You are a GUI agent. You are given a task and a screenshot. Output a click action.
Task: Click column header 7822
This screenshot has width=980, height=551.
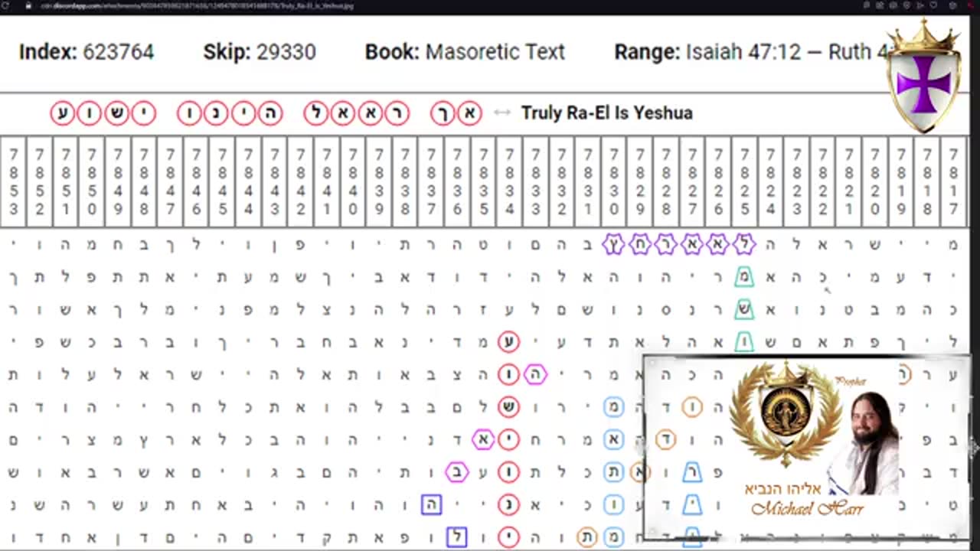point(822,182)
